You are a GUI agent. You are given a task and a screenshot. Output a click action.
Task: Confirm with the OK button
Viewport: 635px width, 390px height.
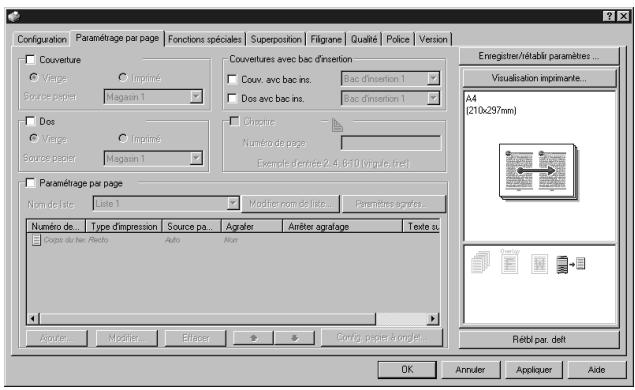(x=407, y=369)
